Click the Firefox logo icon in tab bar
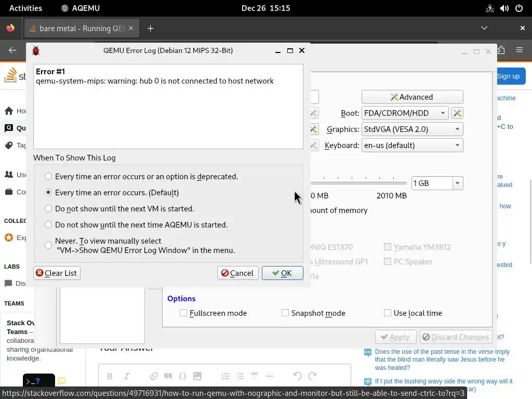 pyautogui.click(x=10, y=28)
